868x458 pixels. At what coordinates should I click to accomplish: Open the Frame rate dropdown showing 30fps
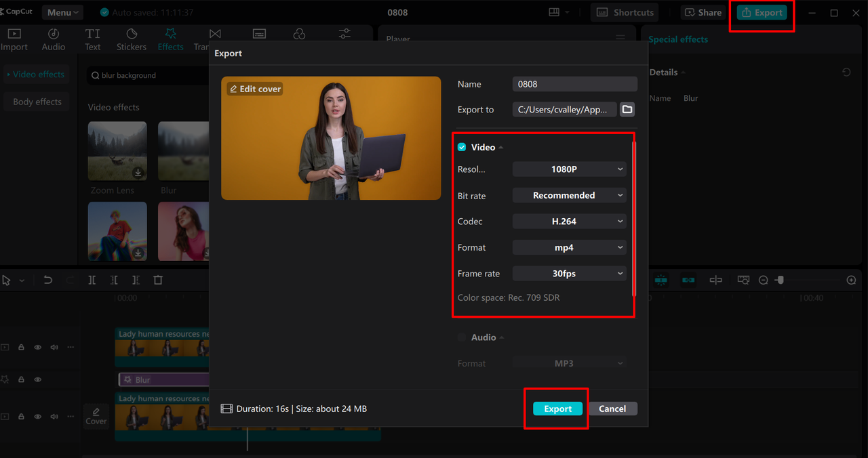[x=569, y=274]
